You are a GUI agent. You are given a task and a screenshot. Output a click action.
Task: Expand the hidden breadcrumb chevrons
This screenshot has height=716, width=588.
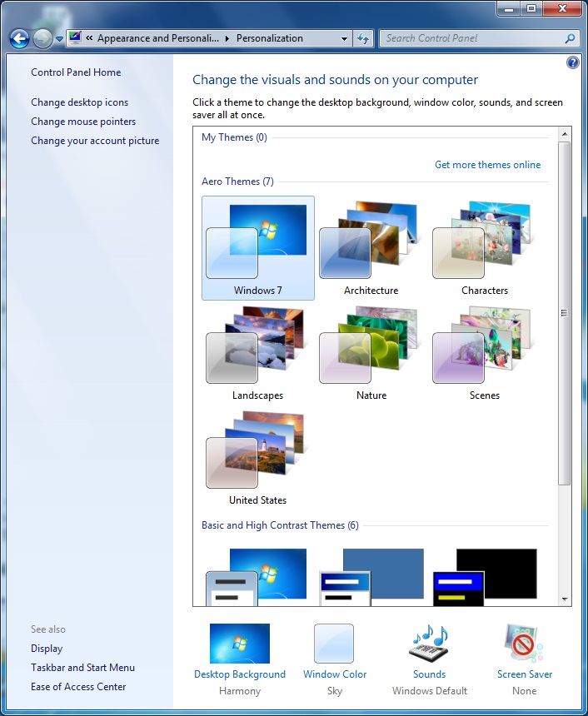pyautogui.click(x=89, y=38)
